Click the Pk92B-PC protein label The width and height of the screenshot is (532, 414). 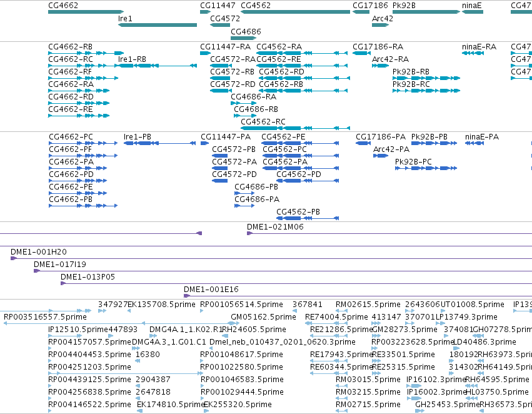click(413, 162)
